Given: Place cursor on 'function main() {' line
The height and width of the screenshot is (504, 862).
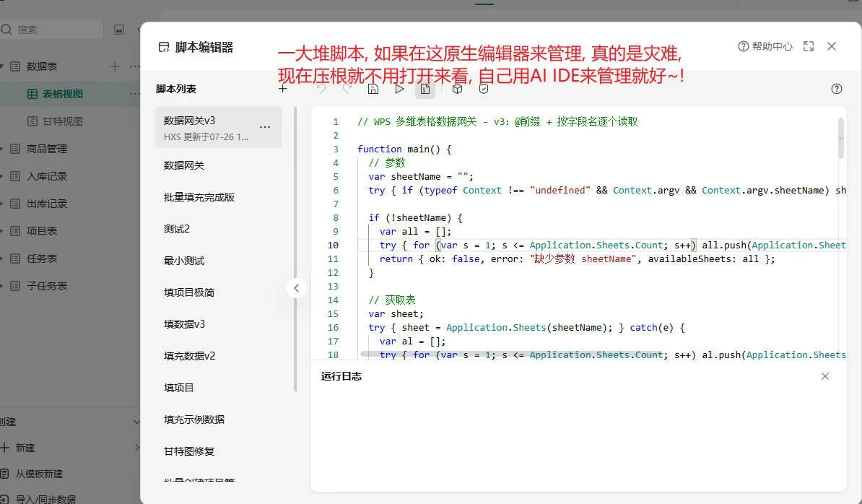Looking at the screenshot, I should pyautogui.click(x=404, y=149).
